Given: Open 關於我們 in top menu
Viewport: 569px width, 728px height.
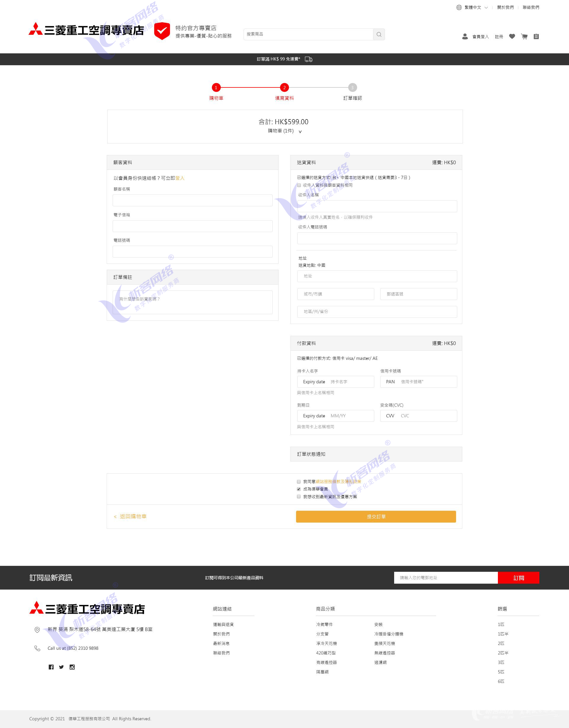Looking at the screenshot, I should click(x=505, y=7).
